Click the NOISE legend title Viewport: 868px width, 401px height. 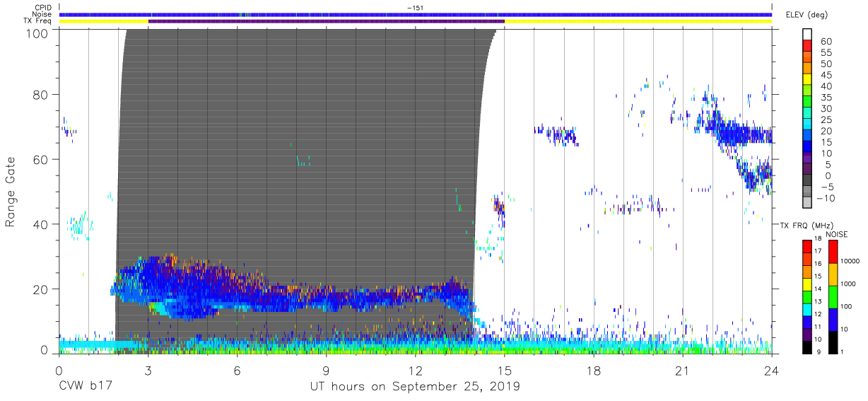click(836, 234)
